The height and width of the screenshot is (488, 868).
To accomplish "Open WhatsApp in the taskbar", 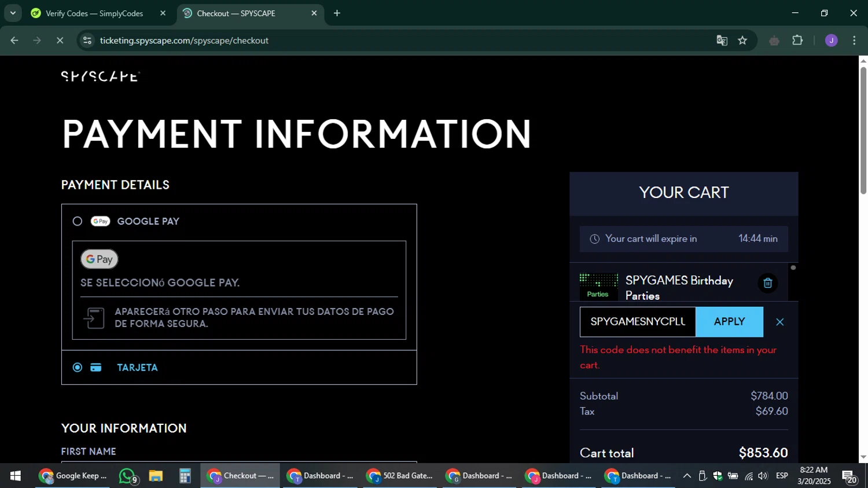I will click(128, 476).
